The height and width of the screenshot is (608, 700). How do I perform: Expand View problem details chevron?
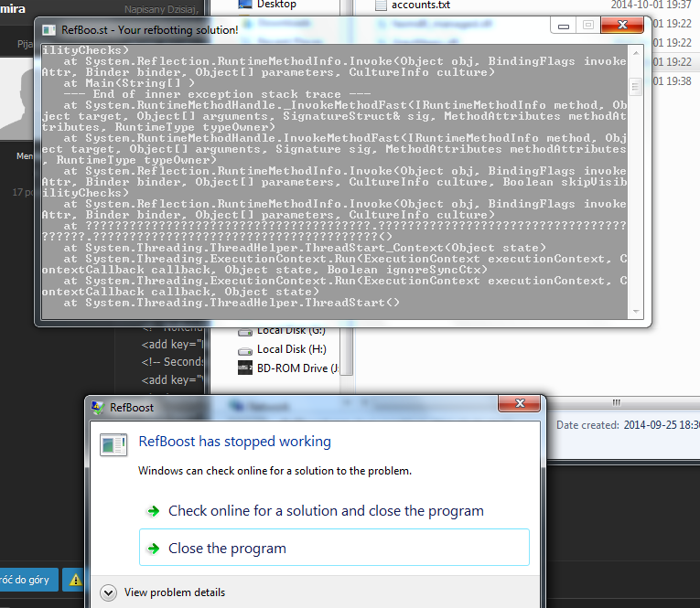pos(108,592)
